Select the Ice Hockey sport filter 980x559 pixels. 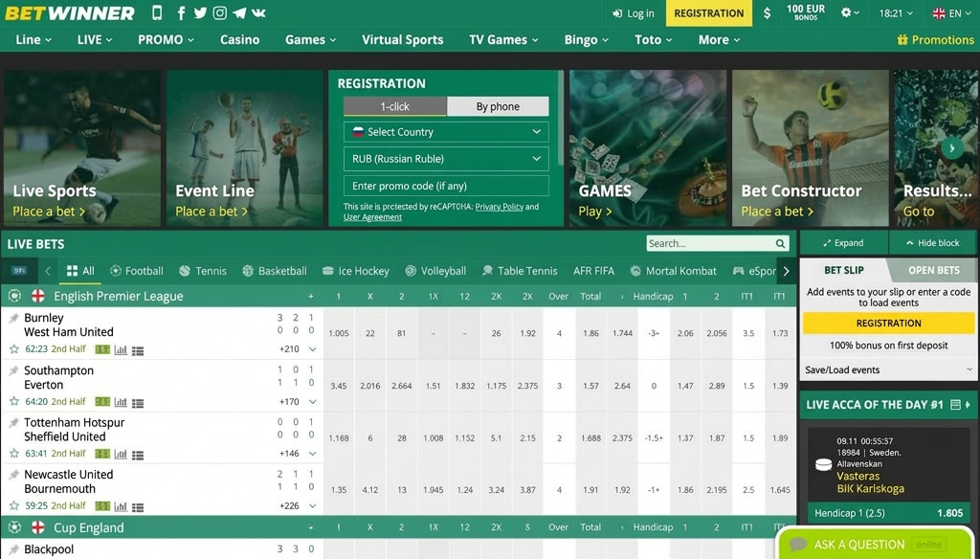pyautogui.click(x=356, y=271)
